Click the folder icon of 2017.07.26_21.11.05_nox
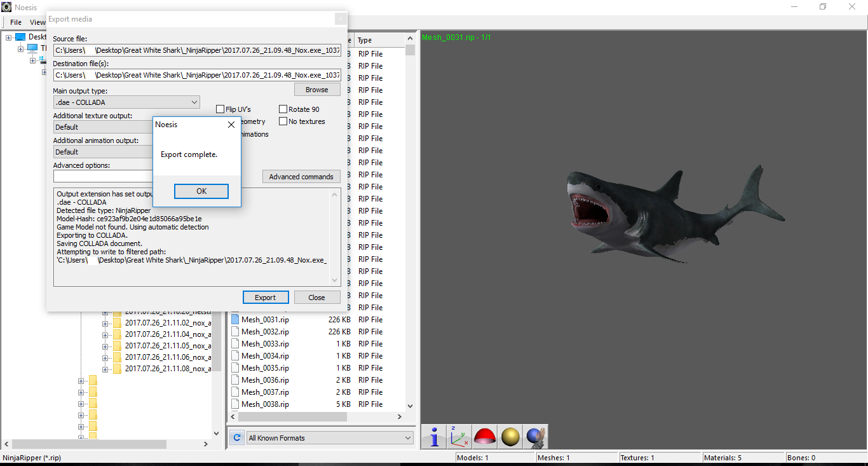This screenshot has height=466, width=868. pos(117,346)
